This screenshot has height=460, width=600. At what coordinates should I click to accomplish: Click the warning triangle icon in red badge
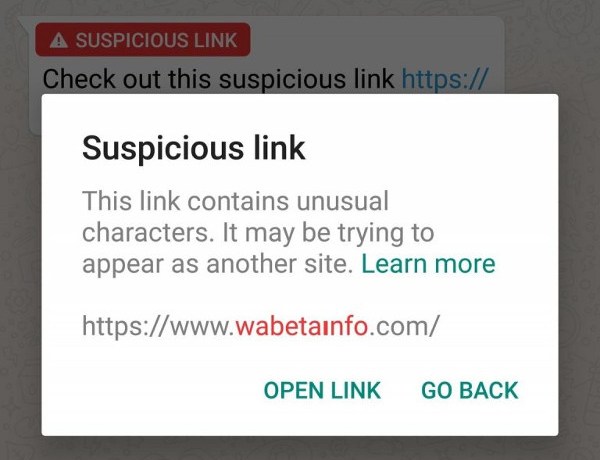(59, 40)
